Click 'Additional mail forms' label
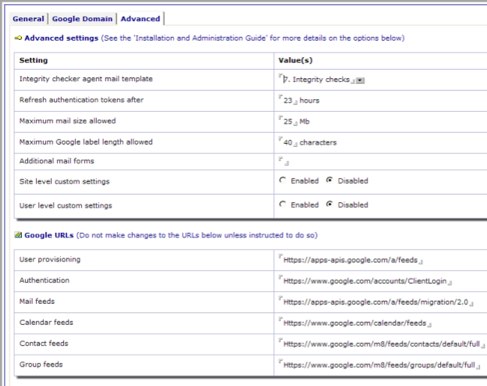487x386 pixels. click(x=57, y=161)
